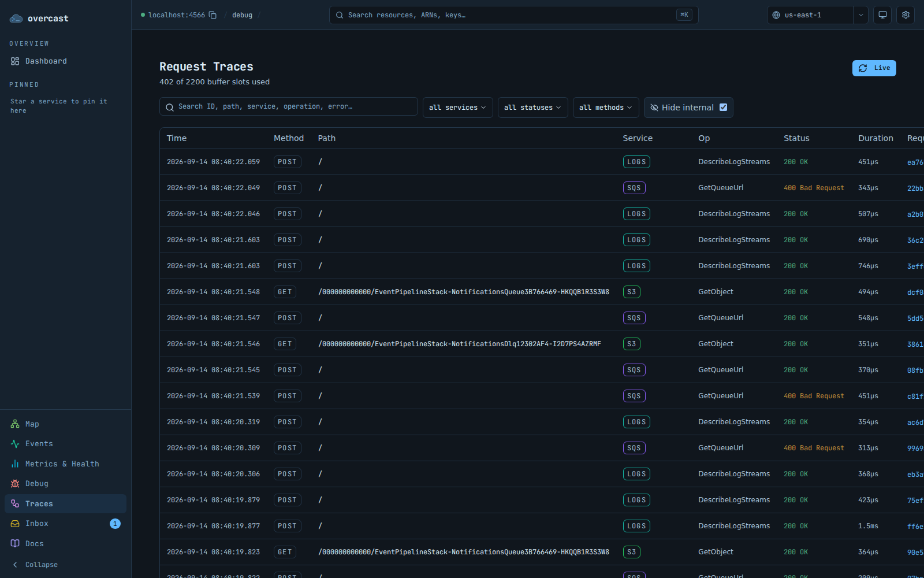Image resolution: width=924 pixels, height=578 pixels.
Task: Click the Traces sidebar icon
Action: [15, 504]
